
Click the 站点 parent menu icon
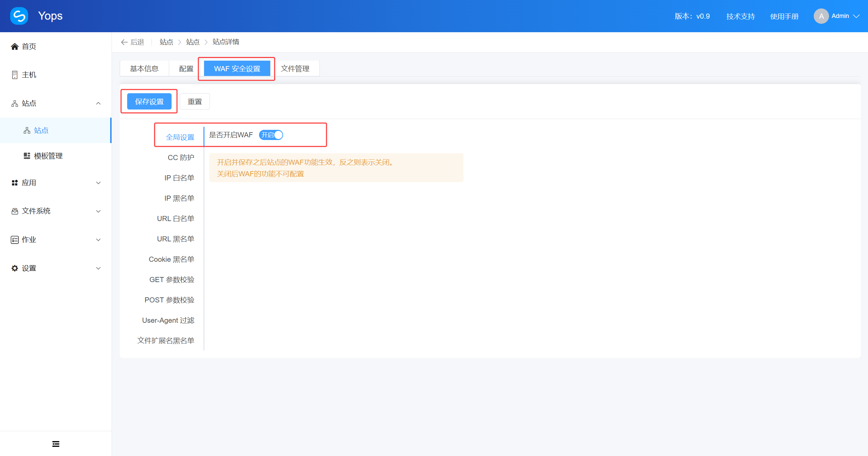(15, 103)
